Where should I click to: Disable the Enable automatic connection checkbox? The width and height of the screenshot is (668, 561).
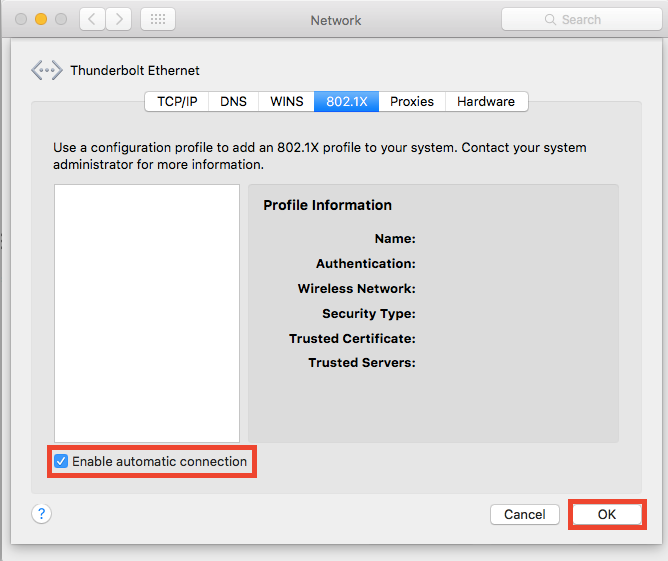62,461
